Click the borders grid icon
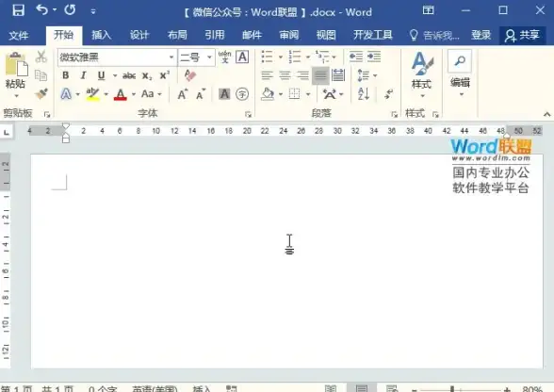 point(294,94)
